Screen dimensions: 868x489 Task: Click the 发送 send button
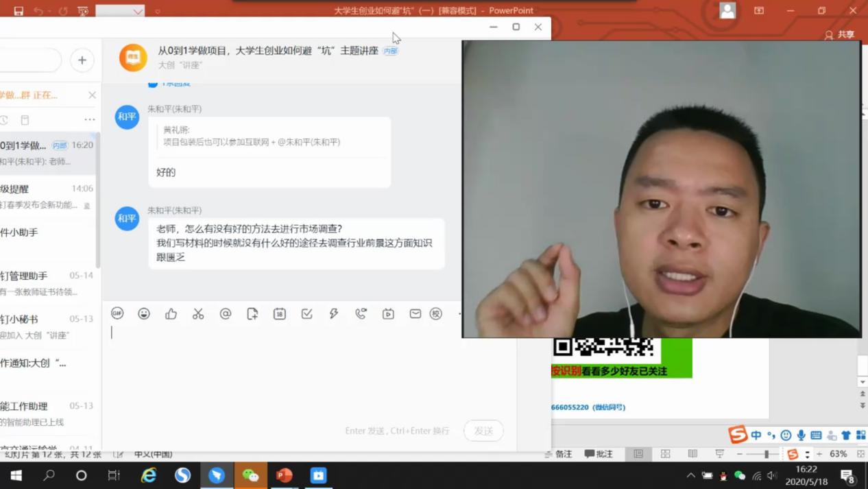click(483, 431)
